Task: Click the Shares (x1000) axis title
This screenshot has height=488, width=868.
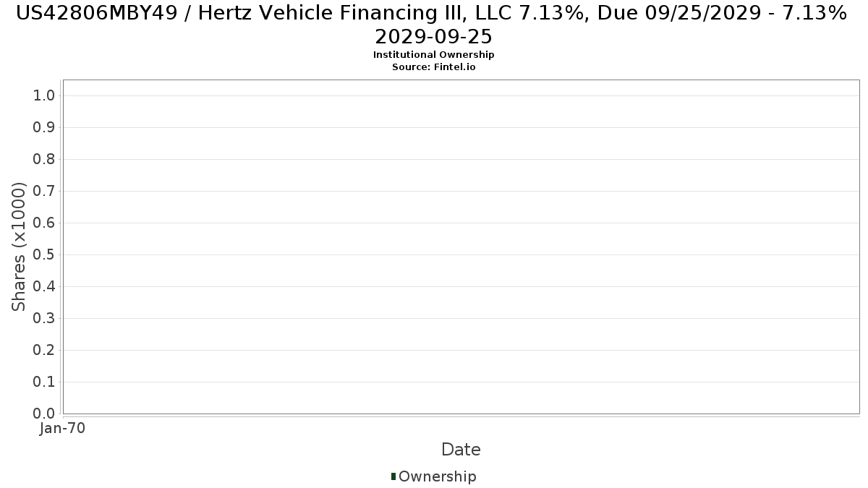Action: coord(20,247)
